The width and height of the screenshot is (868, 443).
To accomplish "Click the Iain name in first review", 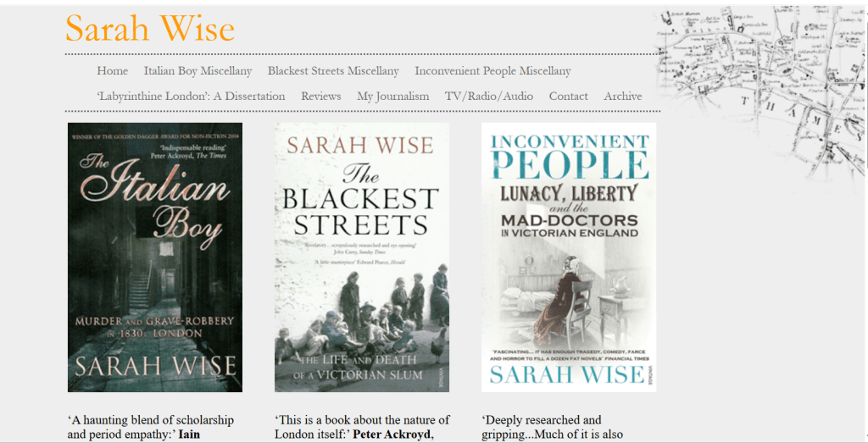I will [189, 435].
